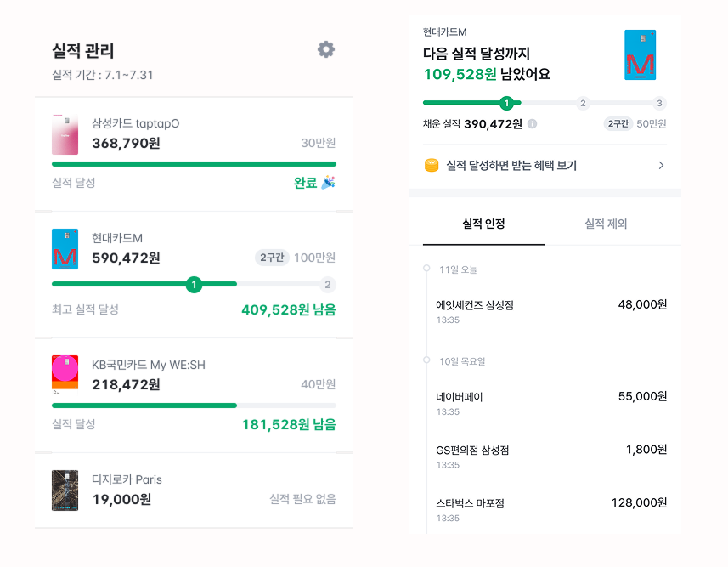Click the large 현대카드M card image

click(640, 55)
